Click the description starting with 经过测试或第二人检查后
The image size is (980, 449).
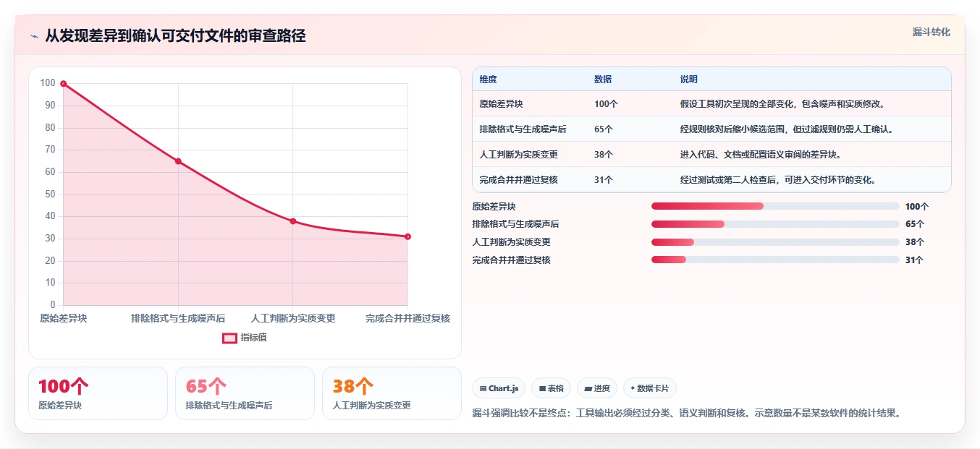[x=778, y=180]
